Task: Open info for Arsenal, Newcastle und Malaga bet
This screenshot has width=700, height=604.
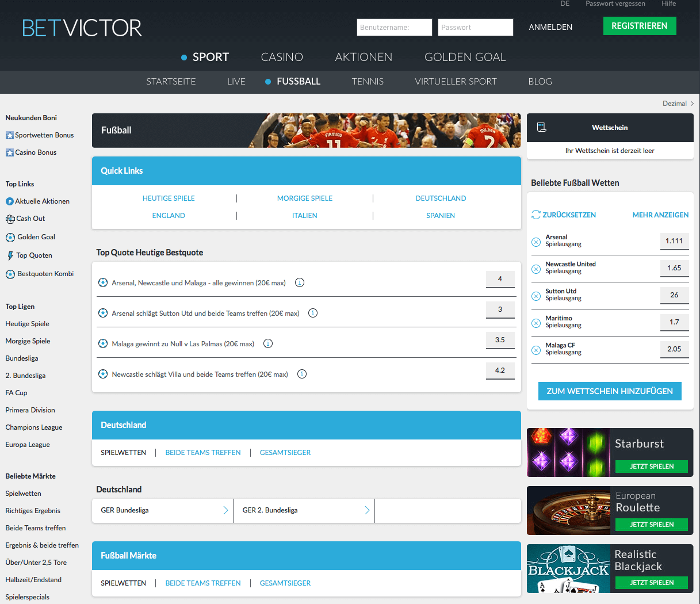Action: click(300, 282)
